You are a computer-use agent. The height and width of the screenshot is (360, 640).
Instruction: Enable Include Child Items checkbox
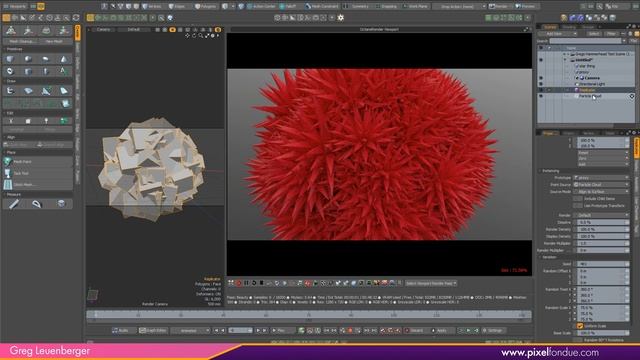pos(577,199)
